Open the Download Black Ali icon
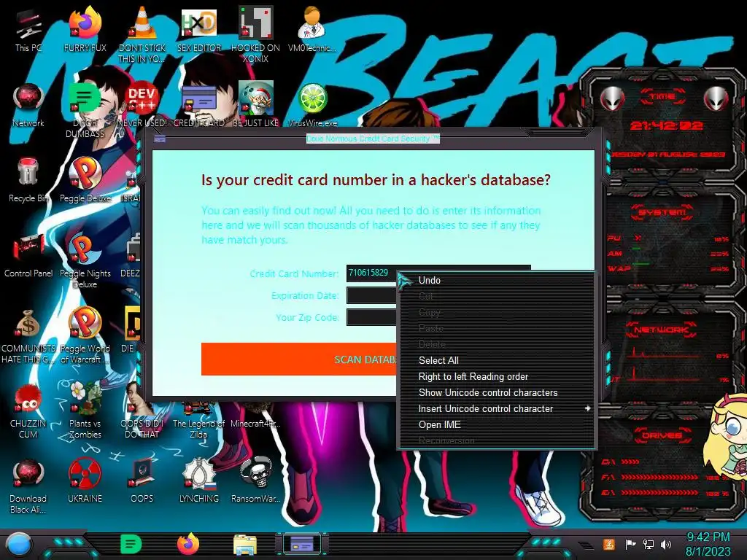 [x=28, y=486]
